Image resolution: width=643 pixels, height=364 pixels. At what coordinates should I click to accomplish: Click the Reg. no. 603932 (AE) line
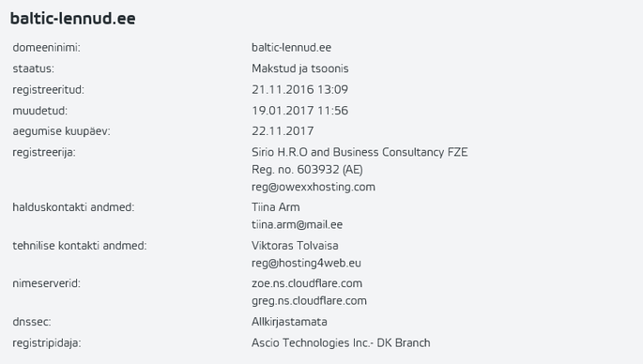point(307,170)
